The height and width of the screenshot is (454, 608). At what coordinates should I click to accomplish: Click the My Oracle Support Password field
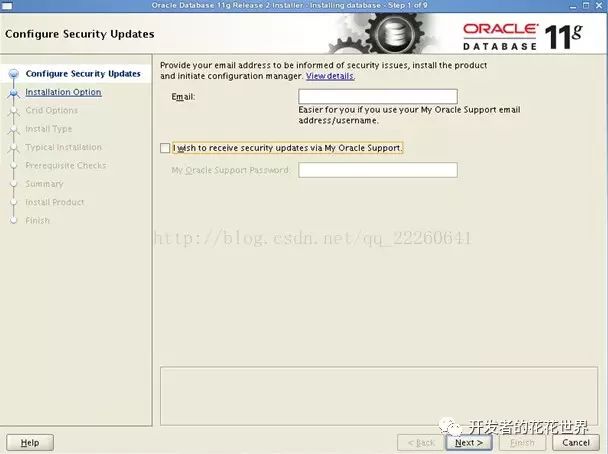[378, 170]
